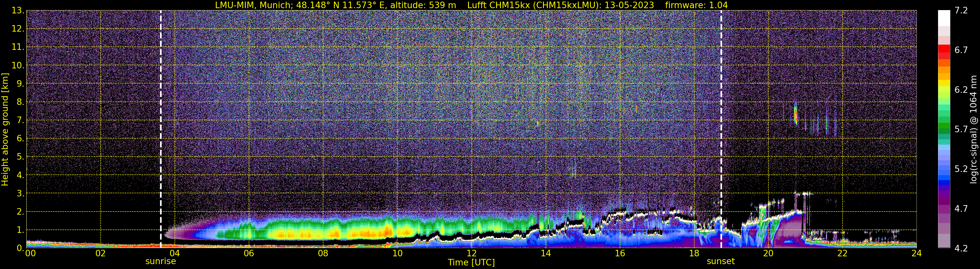Click the time-axis tick label 24 UTC
Screen dimensions: 980x269
pos(917,254)
